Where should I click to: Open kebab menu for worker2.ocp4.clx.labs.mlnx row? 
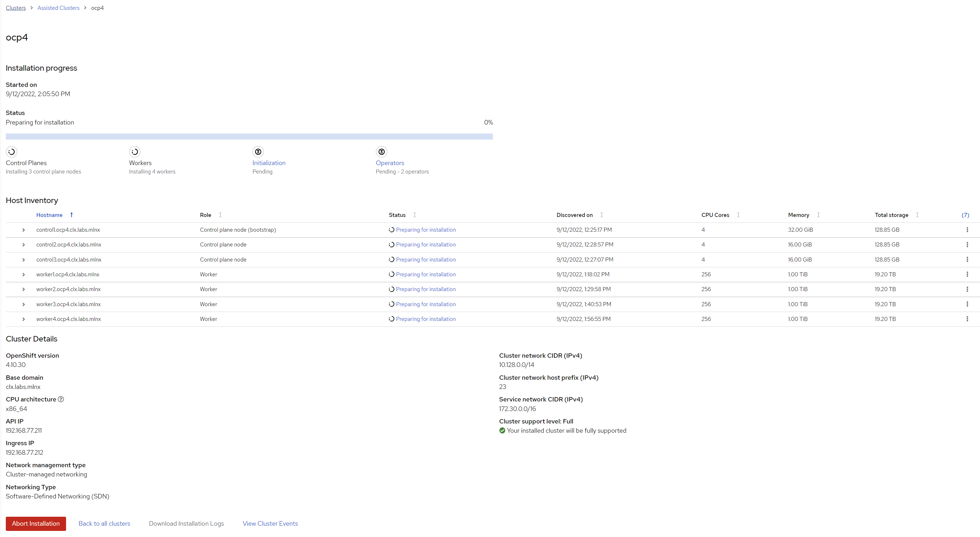click(967, 289)
